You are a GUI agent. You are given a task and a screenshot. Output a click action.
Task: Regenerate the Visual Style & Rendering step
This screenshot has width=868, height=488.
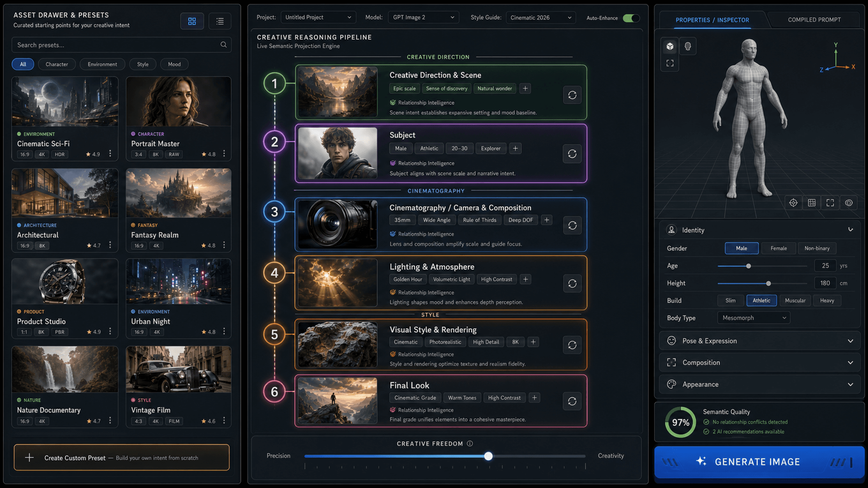point(572,345)
